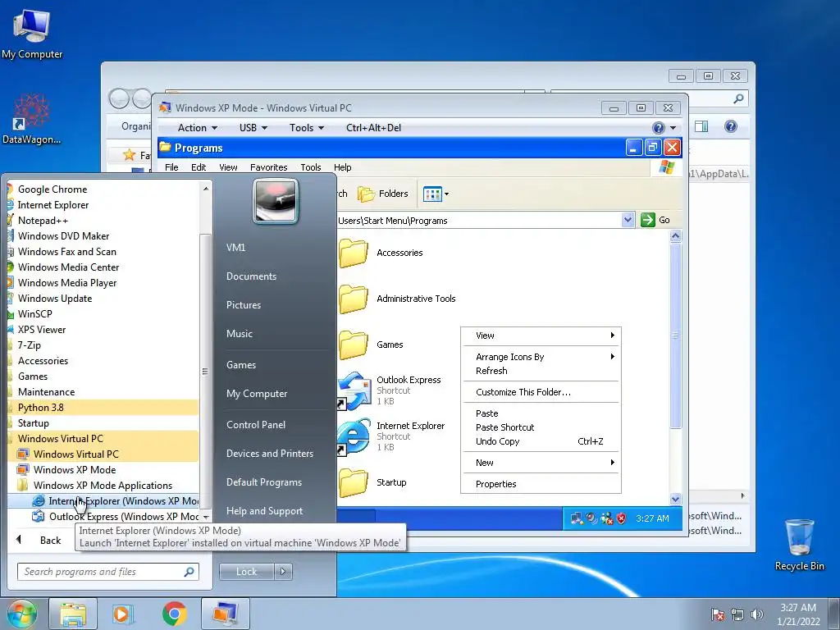Click the help icon in background Explorer window
This screenshot has height=630, width=840.
pyautogui.click(x=731, y=126)
